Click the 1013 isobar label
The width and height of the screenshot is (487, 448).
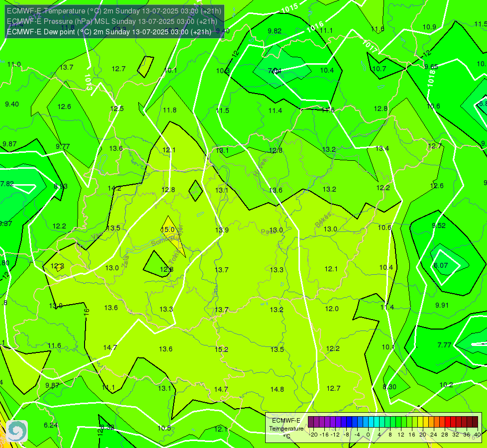pyautogui.click(x=88, y=82)
